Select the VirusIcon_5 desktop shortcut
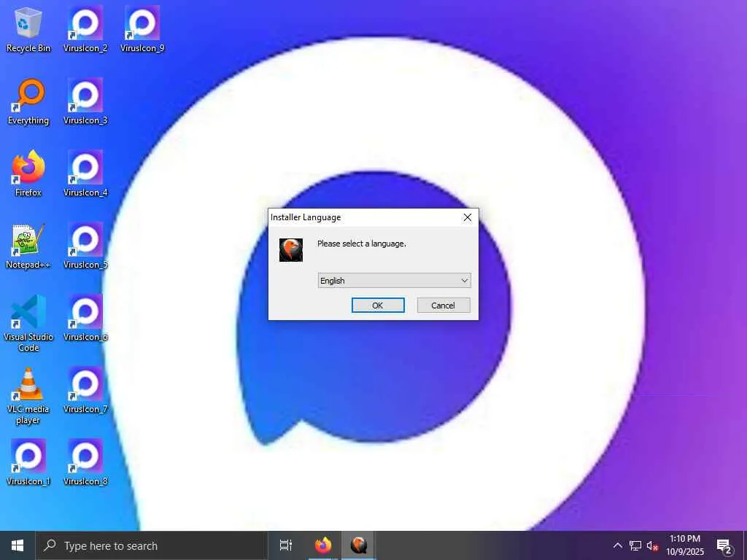 pos(85,246)
